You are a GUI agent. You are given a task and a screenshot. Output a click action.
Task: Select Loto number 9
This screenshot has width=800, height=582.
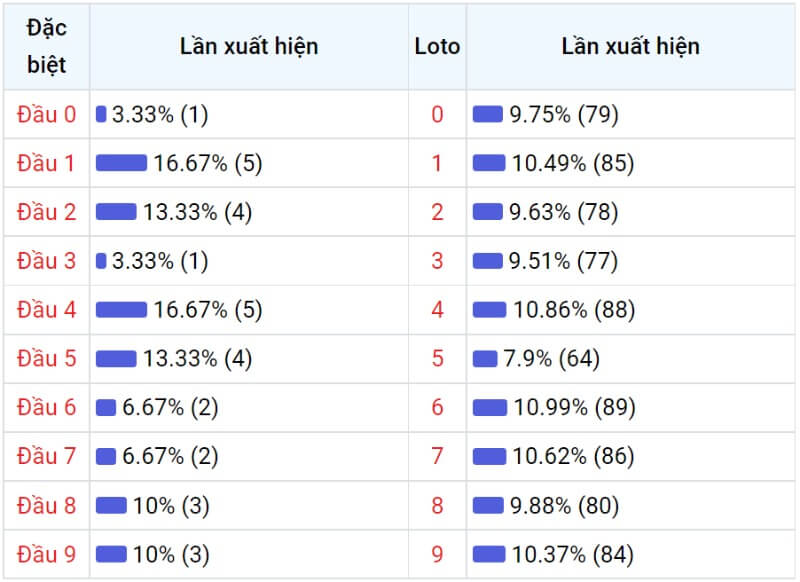437,554
